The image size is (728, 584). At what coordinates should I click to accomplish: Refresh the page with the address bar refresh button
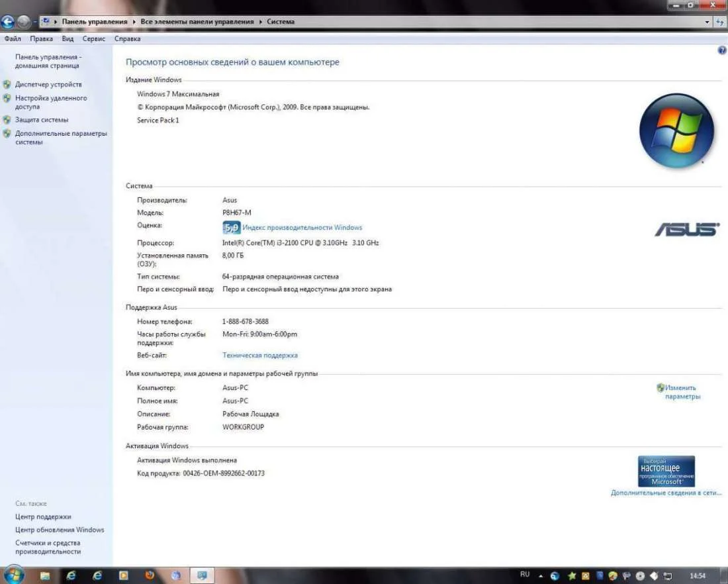tap(720, 22)
